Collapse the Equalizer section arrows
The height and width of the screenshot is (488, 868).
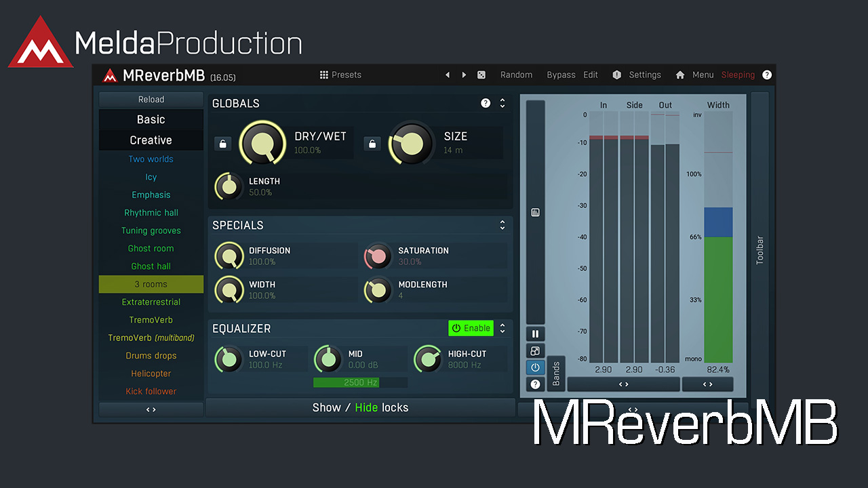point(502,328)
